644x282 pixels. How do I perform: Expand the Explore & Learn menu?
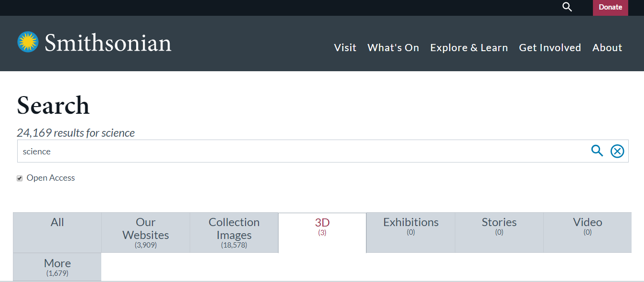pos(469,48)
